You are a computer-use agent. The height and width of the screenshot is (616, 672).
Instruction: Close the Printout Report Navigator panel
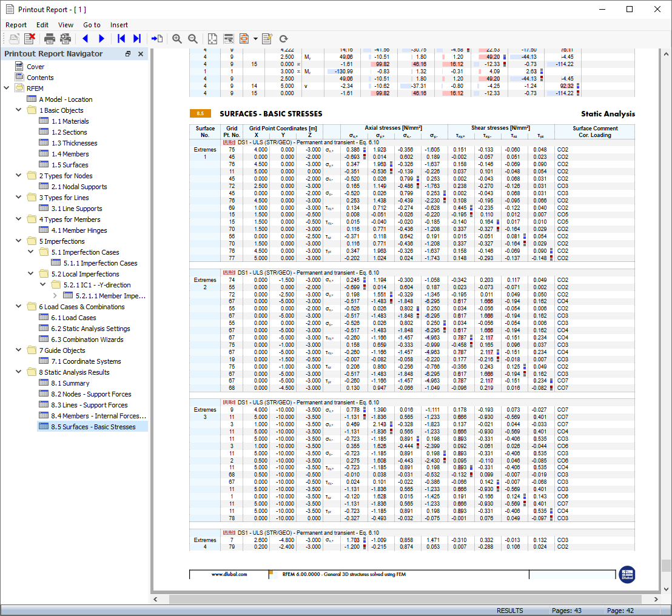click(141, 54)
